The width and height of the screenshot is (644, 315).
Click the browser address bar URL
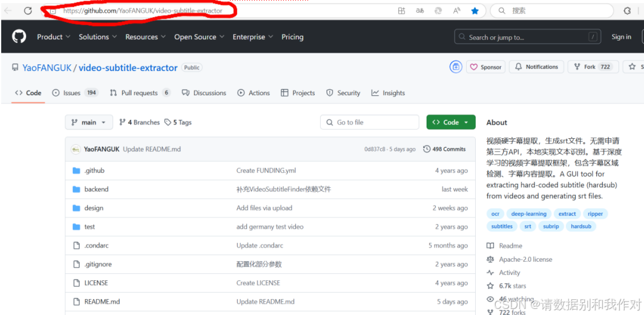coord(143,11)
